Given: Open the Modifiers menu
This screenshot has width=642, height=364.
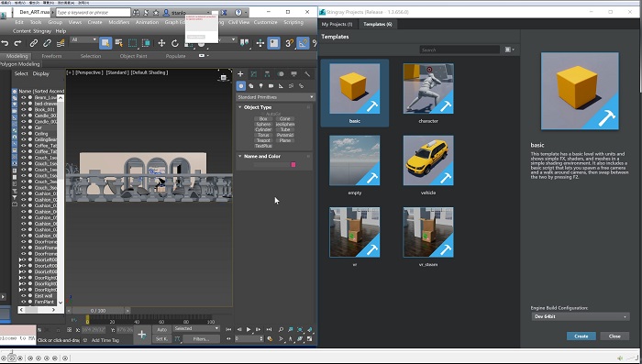Looking at the screenshot, I should [118, 22].
